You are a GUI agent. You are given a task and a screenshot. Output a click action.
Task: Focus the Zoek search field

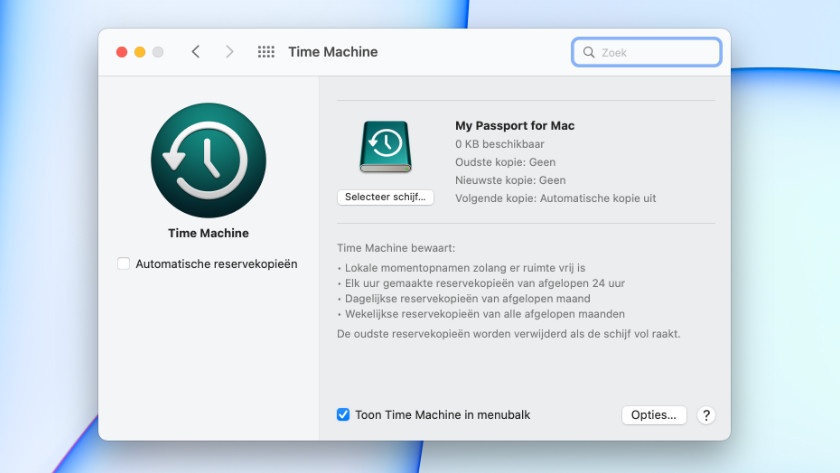pyautogui.click(x=647, y=52)
